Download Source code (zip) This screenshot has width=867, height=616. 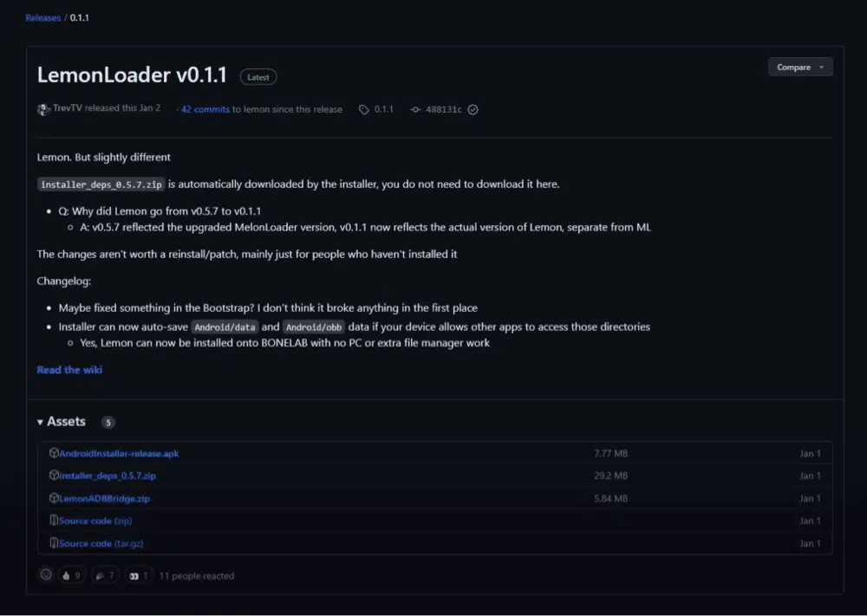95,521
